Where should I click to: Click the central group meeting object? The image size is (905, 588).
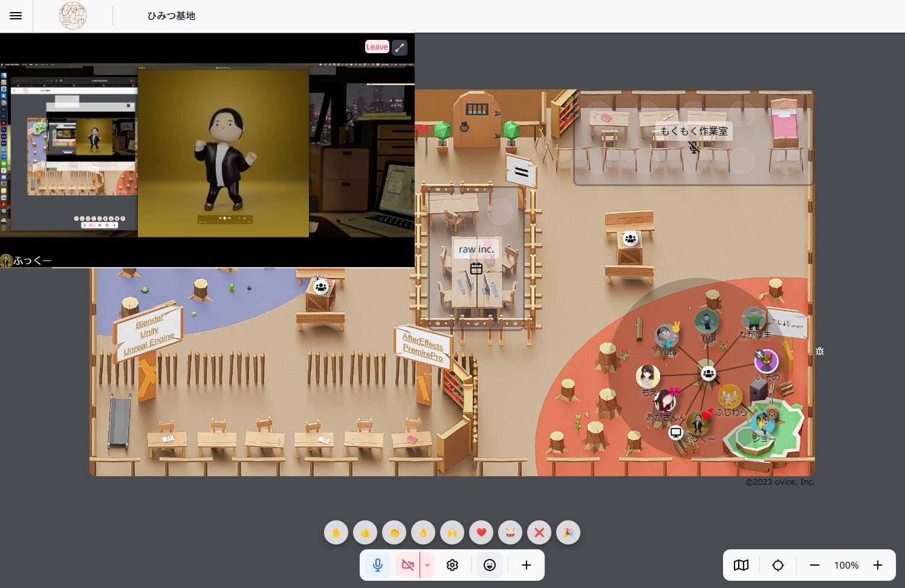click(708, 373)
